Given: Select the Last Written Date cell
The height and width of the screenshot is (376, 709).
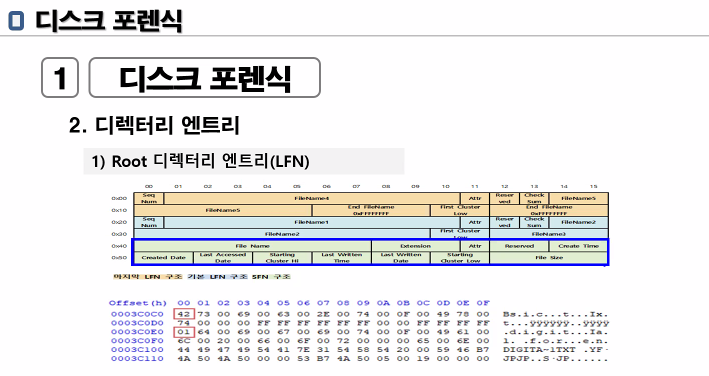Looking at the screenshot, I should (x=401, y=258).
